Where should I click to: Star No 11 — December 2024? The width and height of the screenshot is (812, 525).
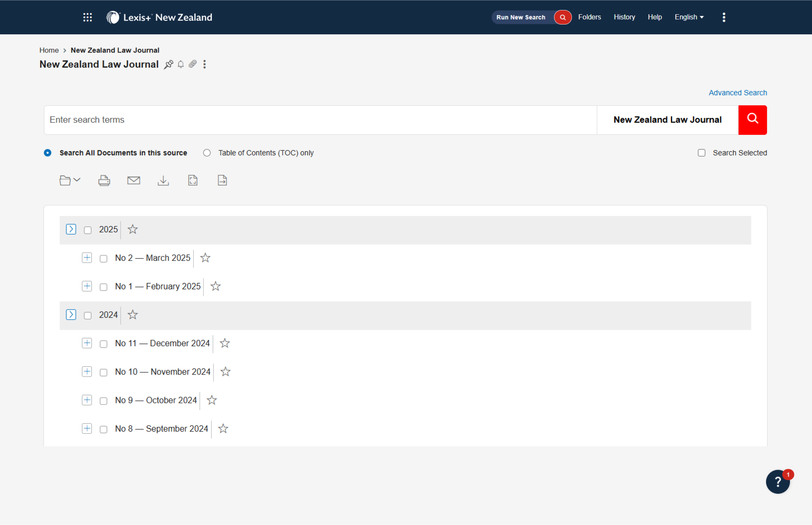click(225, 343)
